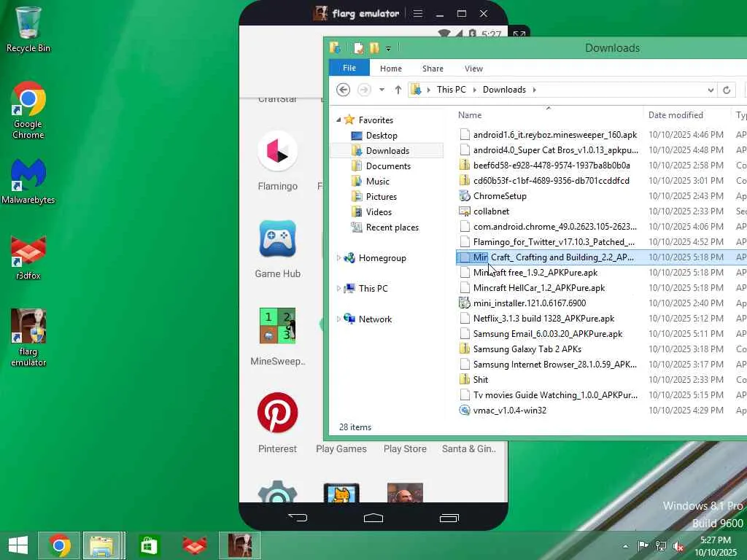This screenshot has width=747, height=560.
Task: Click the Properties quick access toolbar icon
Action: pos(358,48)
